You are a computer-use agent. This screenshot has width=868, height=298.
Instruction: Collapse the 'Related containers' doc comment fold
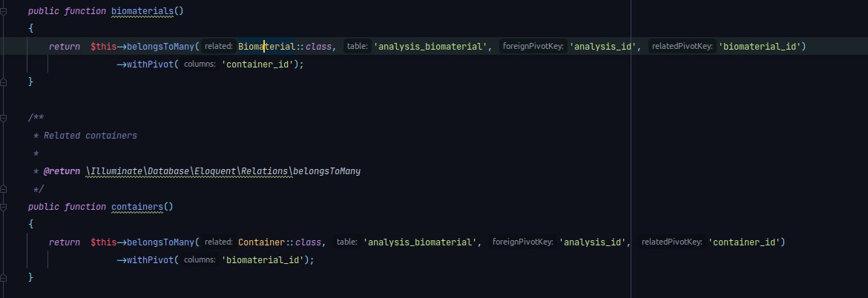pos(3,118)
